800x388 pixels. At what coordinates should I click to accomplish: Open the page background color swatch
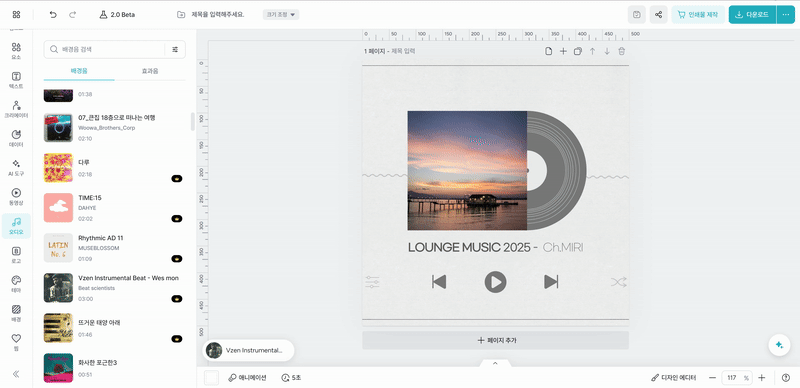[x=211, y=378]
